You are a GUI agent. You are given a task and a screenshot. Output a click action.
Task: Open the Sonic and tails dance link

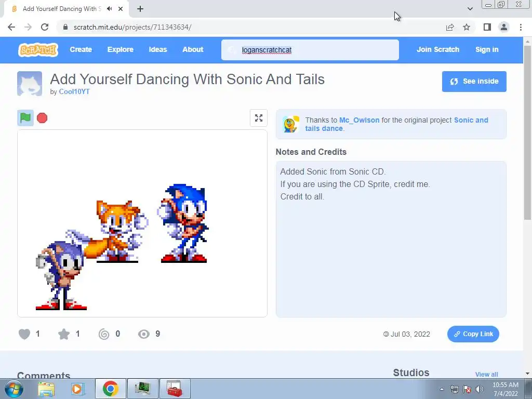click(396, 124)
